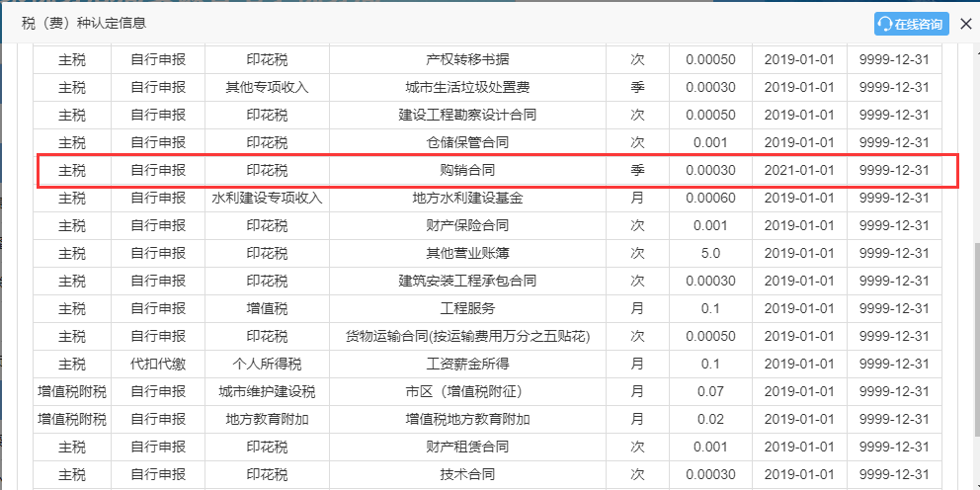The width and height of the screenshot is (980, 490).
Task: Click 0.00050 rate in the 产权转移书据 row
Action: tap(710, 60)
